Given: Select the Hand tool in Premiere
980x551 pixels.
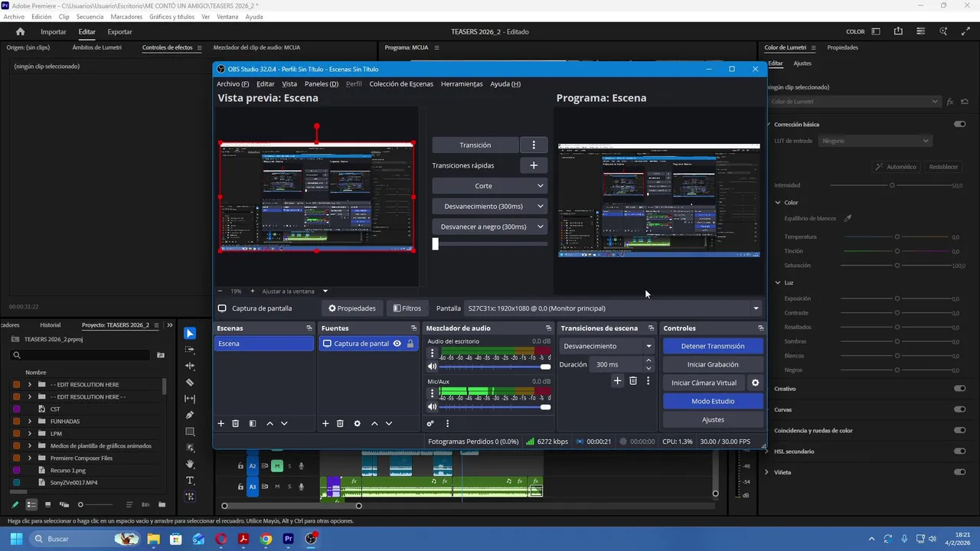Looking at the screenshot, I should pyautogui.click(x=190, y=464).
